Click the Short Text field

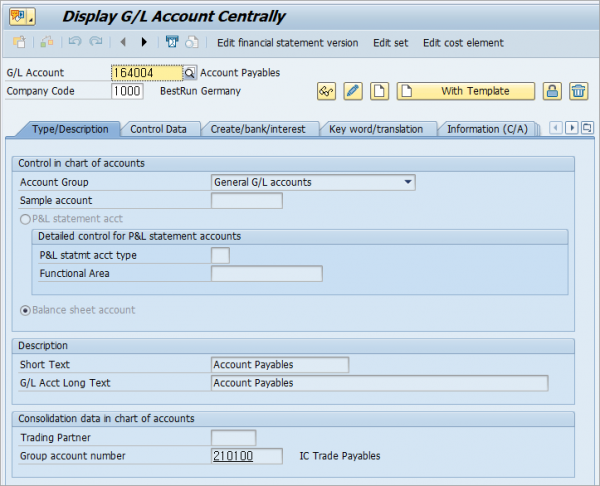click(x=280, y=365)
